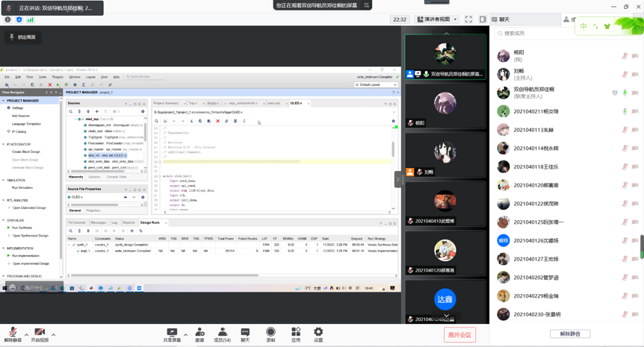Click the 邀请 invite icon
This screenshot has height=347, width=644.
pos(199,333)
